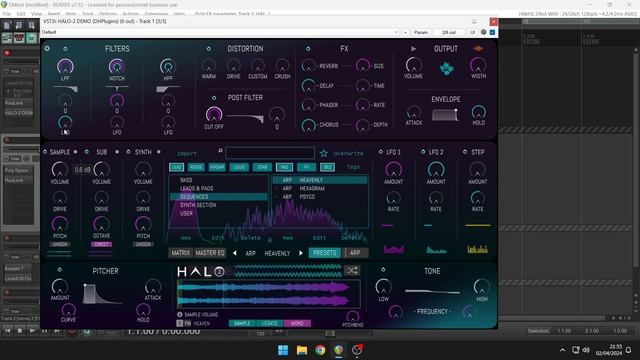Toggle the SAMPLE layer power button

pyautogui.click(x=45, y=152)
